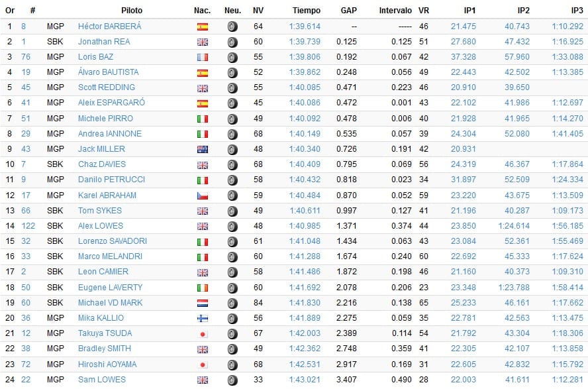The image size is (588, 389).
Task: Click rider number 122 for Alex LOWES
Action: point(28,226)
